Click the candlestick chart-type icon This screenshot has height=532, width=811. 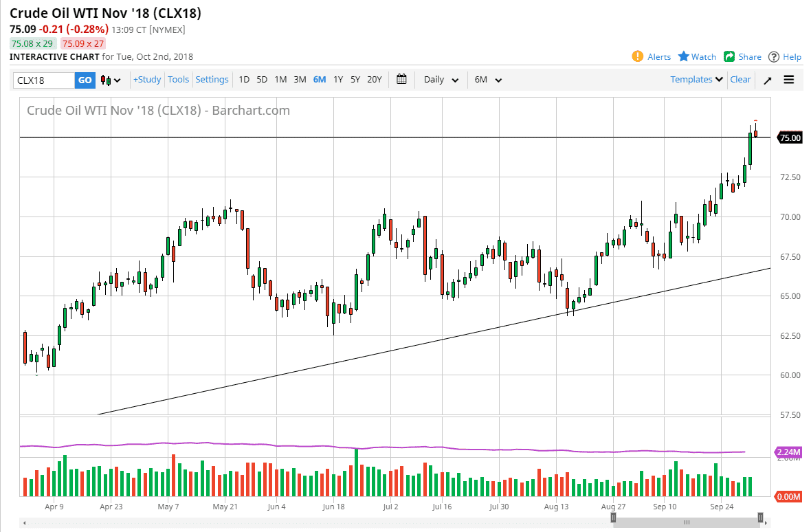coord(107,80)
